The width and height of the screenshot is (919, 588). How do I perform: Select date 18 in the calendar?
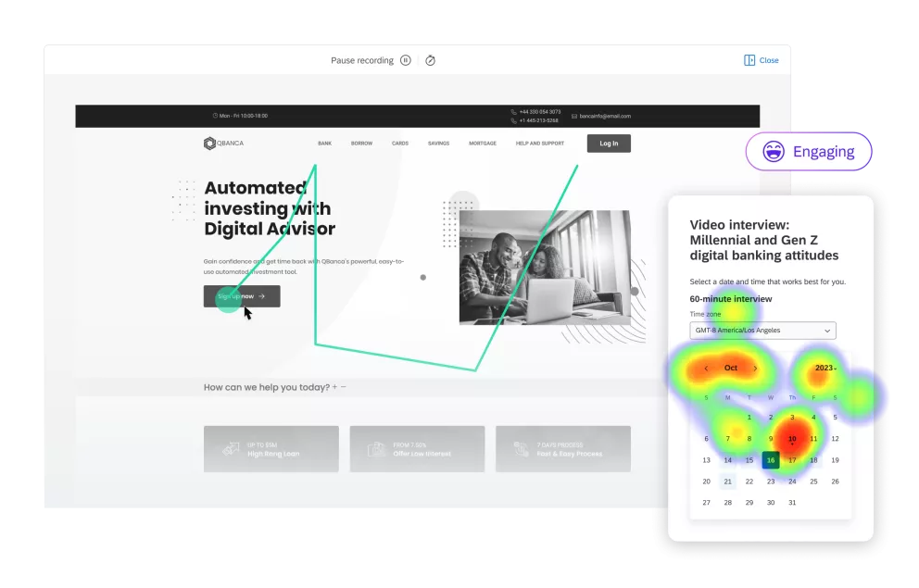(813, 460)
